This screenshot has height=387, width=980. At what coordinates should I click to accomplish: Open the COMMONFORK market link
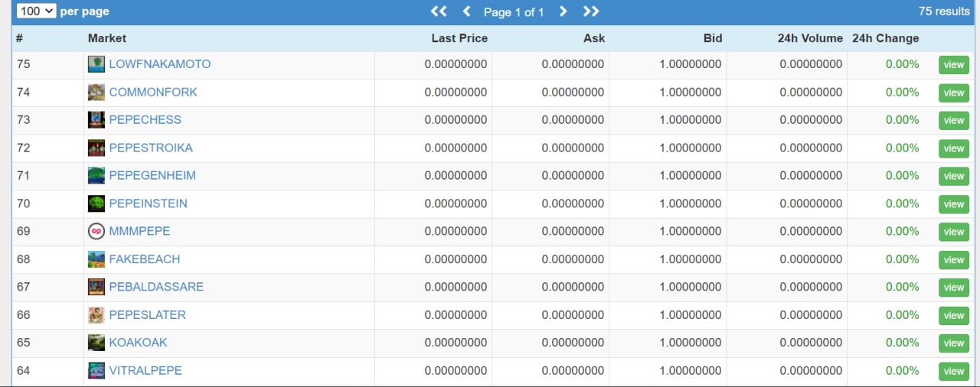point(153,92)
